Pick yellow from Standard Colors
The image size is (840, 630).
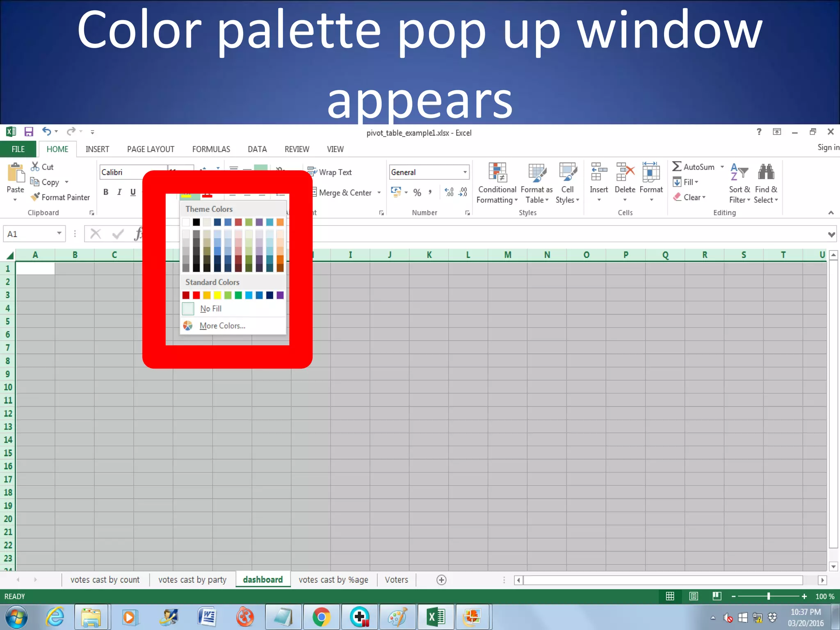click(x=217, y=295)
